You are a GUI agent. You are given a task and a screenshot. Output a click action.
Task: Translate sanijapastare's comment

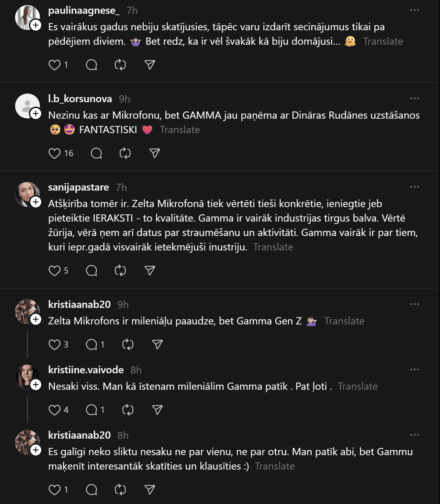[273, 247]
